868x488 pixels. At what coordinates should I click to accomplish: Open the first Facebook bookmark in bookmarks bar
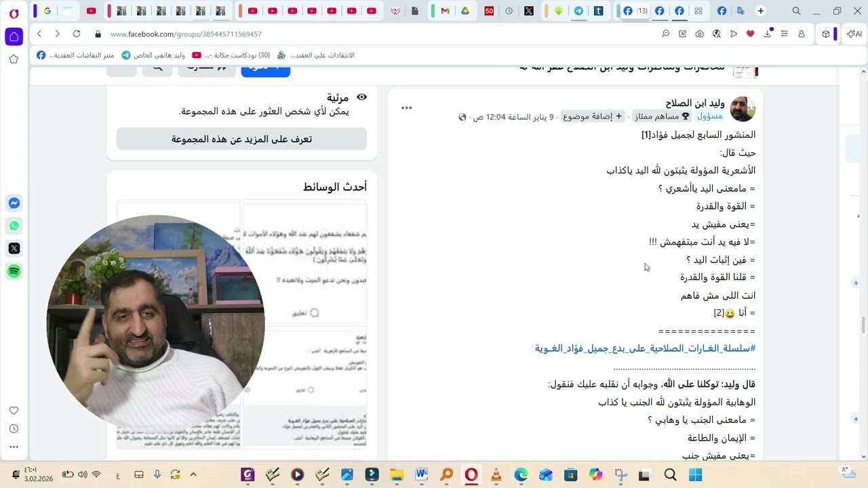(75, 56)
